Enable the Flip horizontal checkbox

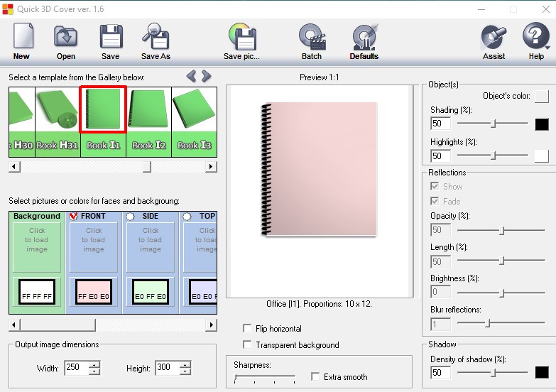247,329
